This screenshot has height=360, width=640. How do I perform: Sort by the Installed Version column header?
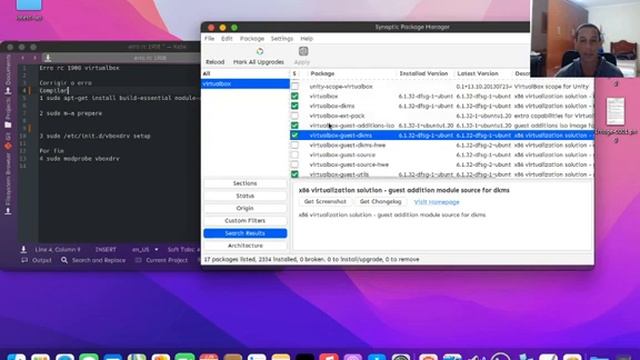(x=424, y=73)
